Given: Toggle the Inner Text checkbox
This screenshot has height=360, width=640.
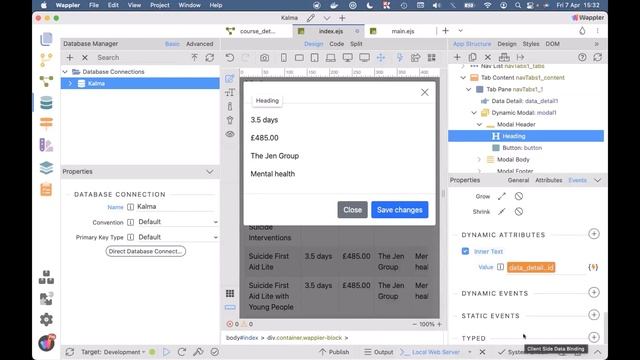Looking at the screenshot, I should (x=465, y=251).
